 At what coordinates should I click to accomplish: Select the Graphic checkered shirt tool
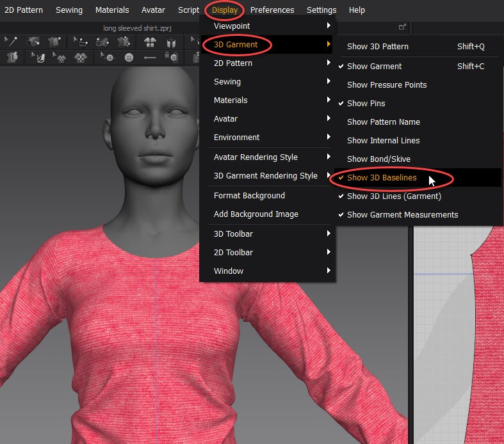pos(80,58)
